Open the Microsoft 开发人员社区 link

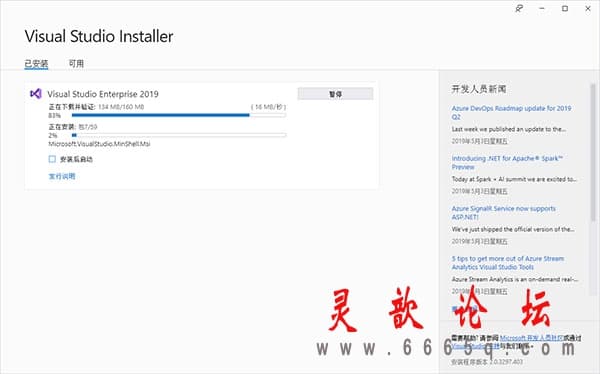tap(532, 338)
